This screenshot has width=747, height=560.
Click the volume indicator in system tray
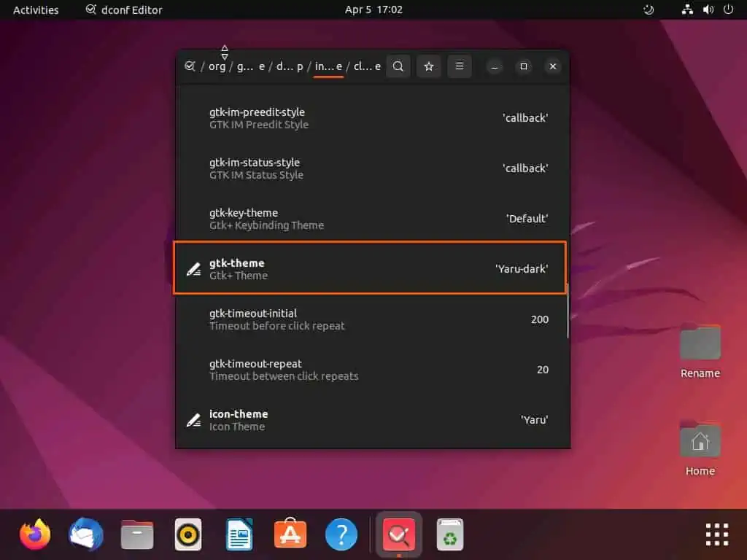[708, 9]
